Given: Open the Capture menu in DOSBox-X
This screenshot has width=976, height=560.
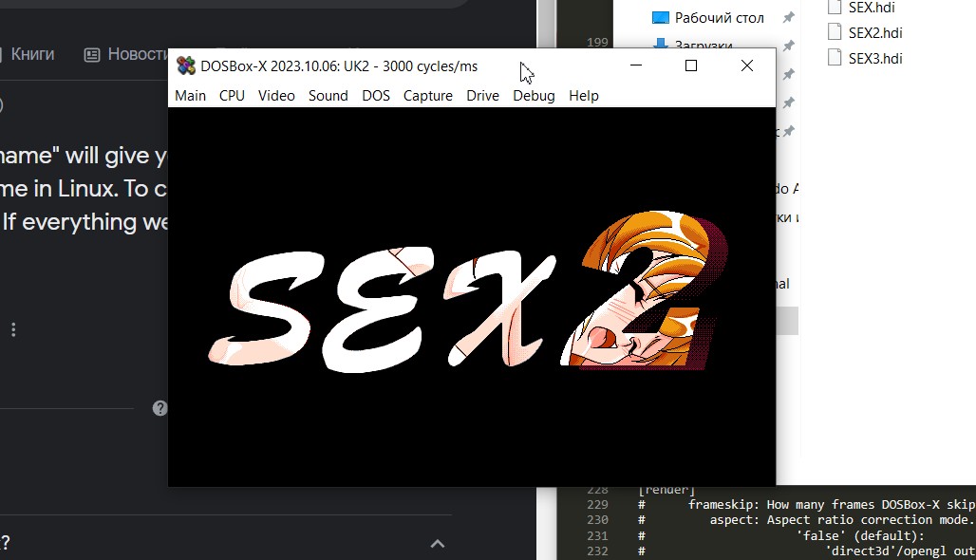Looking at the screenshot, I should click(427, 96).
